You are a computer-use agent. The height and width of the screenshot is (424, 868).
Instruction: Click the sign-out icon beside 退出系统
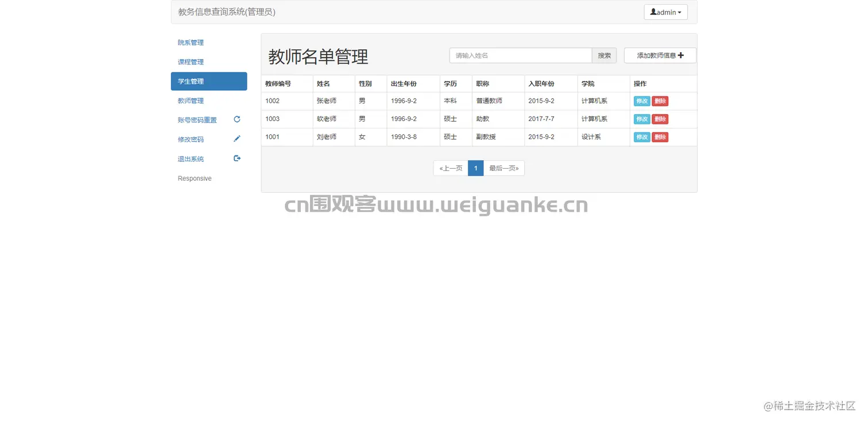(237, 158)
